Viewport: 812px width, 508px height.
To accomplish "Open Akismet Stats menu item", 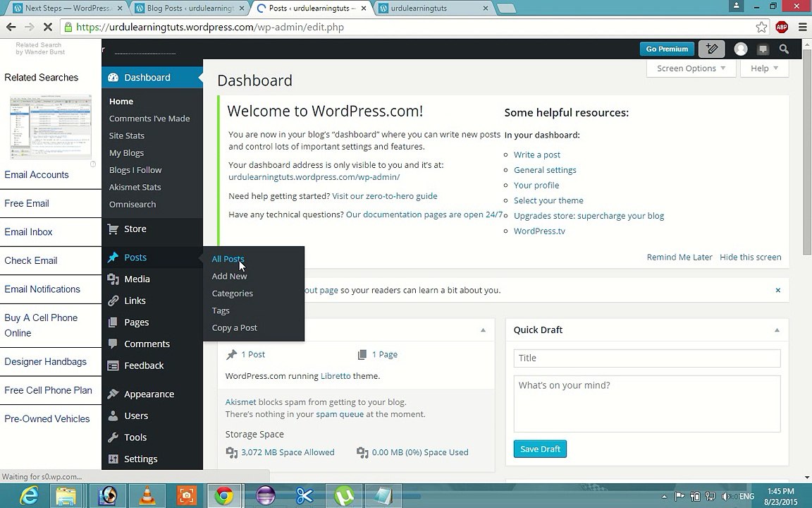I will [135, 187].
